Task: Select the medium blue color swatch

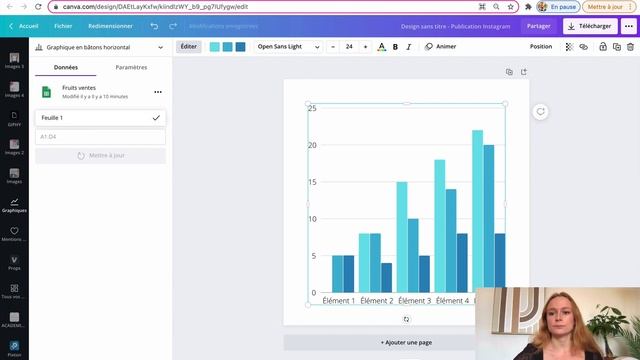Action: [x=228, y=47]
